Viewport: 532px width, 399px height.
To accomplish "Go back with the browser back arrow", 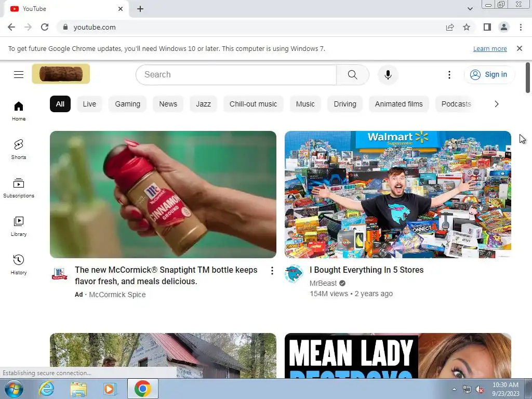I will tap(11, 27).
